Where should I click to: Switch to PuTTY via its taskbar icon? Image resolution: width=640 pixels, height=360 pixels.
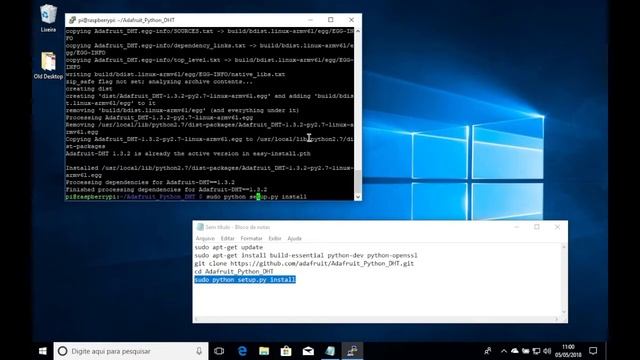pos(352,351)
